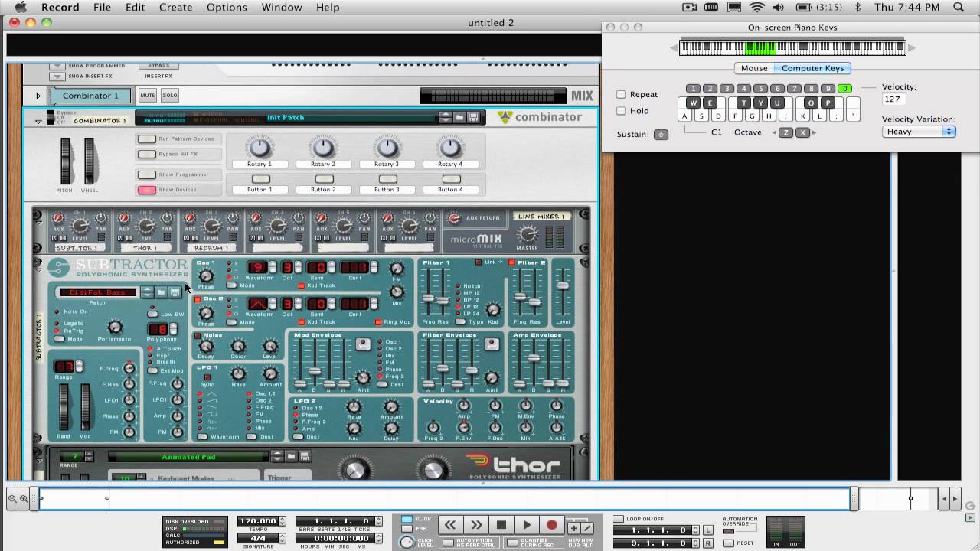The image size is (980, 551).
Task: Toggle Run Pattern Devices on Combinator
Action: [x=146, y=139]
